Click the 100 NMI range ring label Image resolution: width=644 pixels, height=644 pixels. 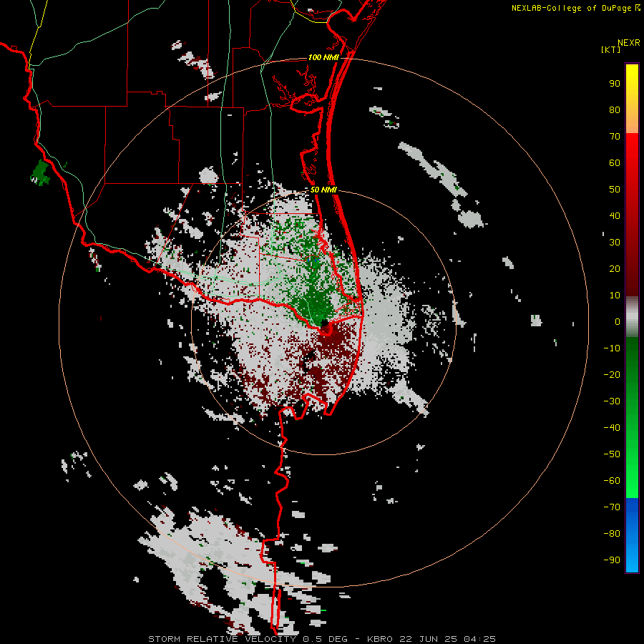(x=323, y=57)
